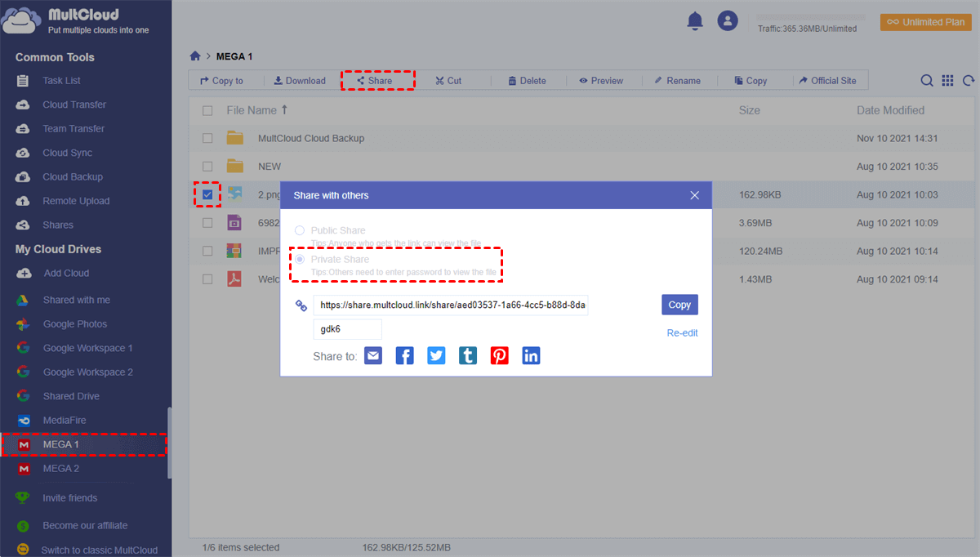
Task: Send the share link through email
Action: [373, 354]
